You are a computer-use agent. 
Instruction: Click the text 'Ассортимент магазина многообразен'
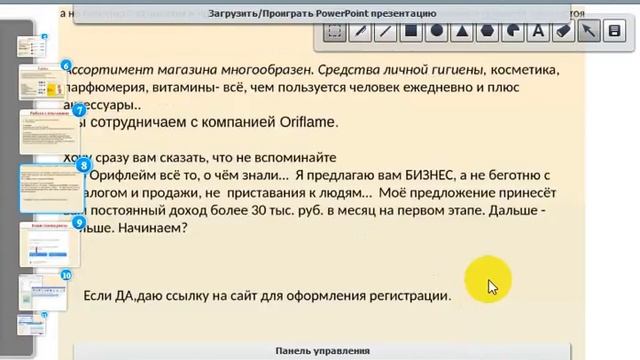pyautogui.click(x=189, y=70)
